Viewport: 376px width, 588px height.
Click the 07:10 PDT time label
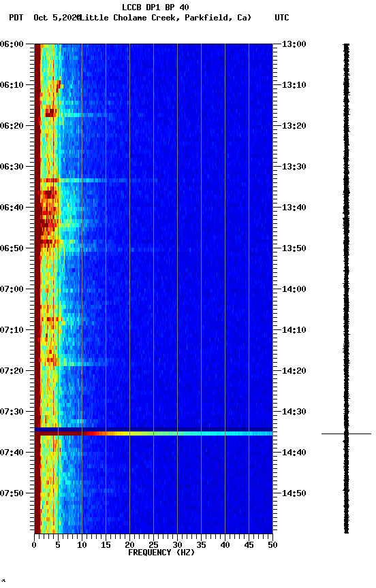click(x=12, y=330)
